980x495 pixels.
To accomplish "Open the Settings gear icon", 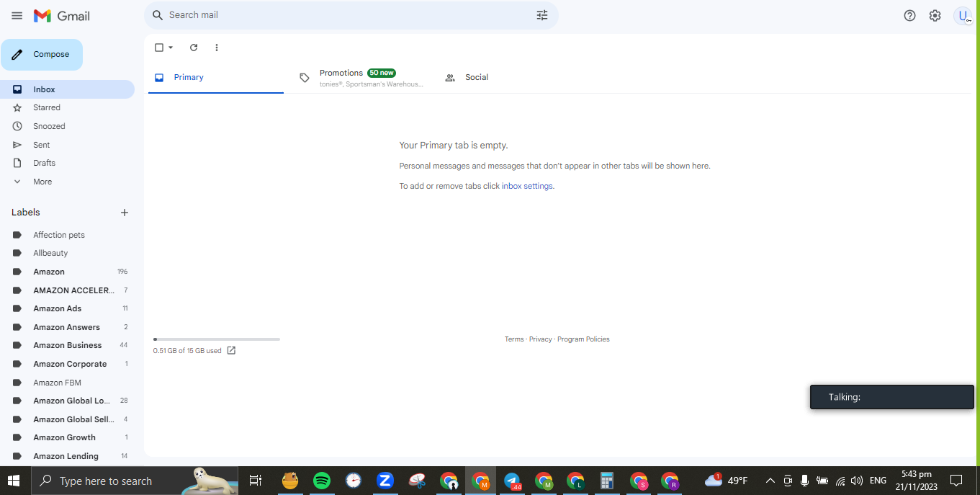I will click(935, 16).
